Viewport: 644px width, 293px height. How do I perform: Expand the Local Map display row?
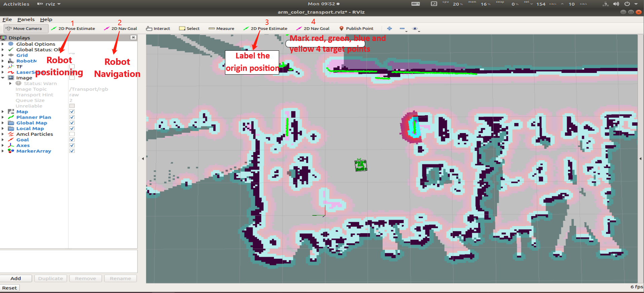pyautogui.click(x=3, y=128)
